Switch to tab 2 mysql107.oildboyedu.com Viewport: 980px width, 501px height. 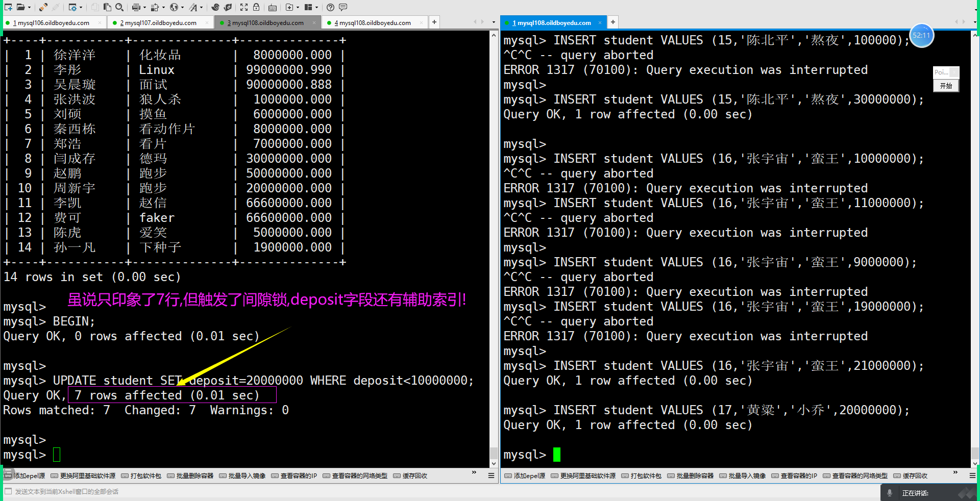(158, 22)
